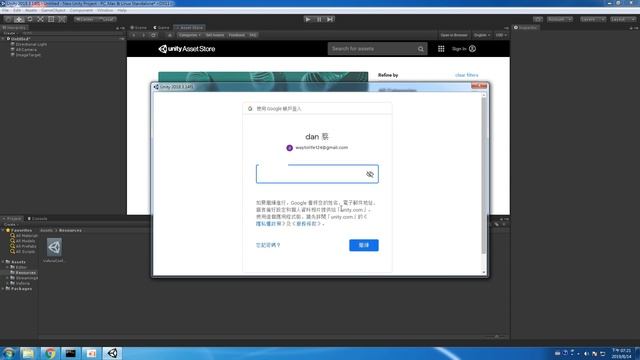The width and height of the screenshot is (640, 360).
Task: Select the Resources folder in Project tree
Action: (23, 273)
